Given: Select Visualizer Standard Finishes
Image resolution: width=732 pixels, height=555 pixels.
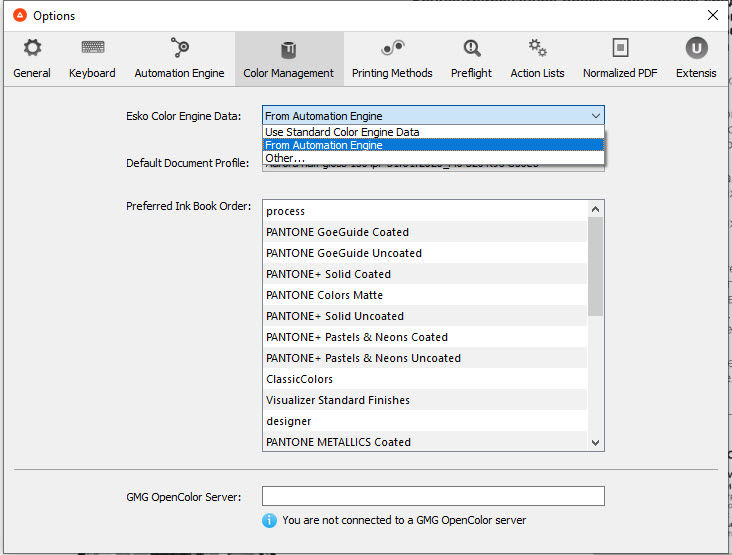Looking at the screenshot, I should (x=425, y=400).
